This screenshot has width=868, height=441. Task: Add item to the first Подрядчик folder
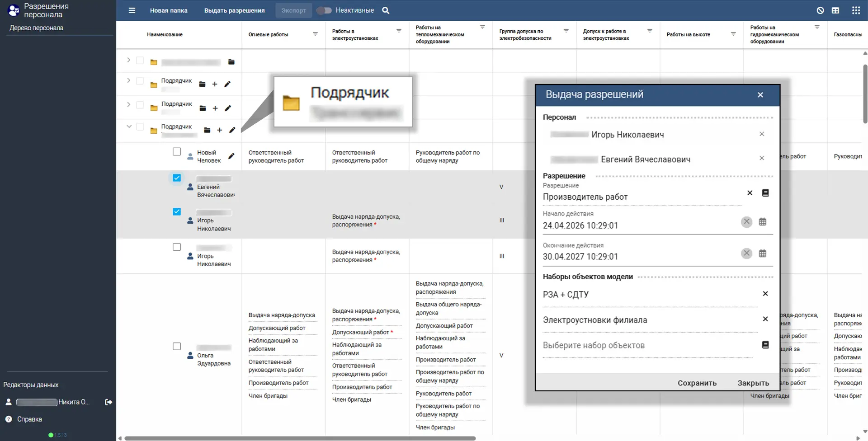pos(215,84)
